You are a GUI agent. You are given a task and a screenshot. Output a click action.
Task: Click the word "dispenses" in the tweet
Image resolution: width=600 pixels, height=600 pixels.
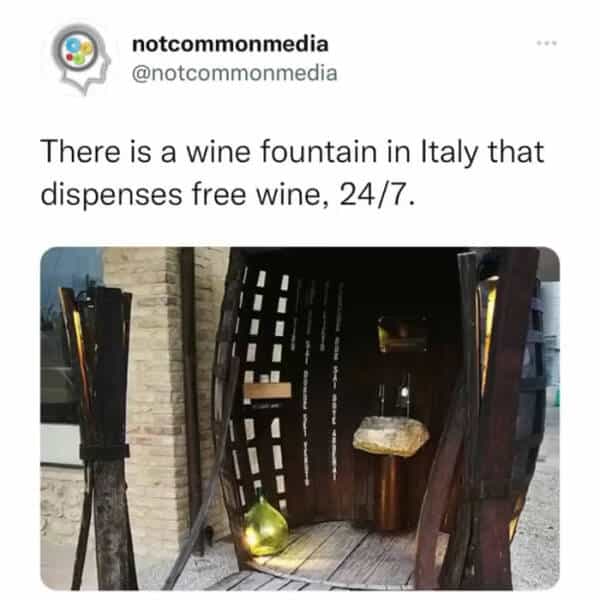click(x=111, y=195)
